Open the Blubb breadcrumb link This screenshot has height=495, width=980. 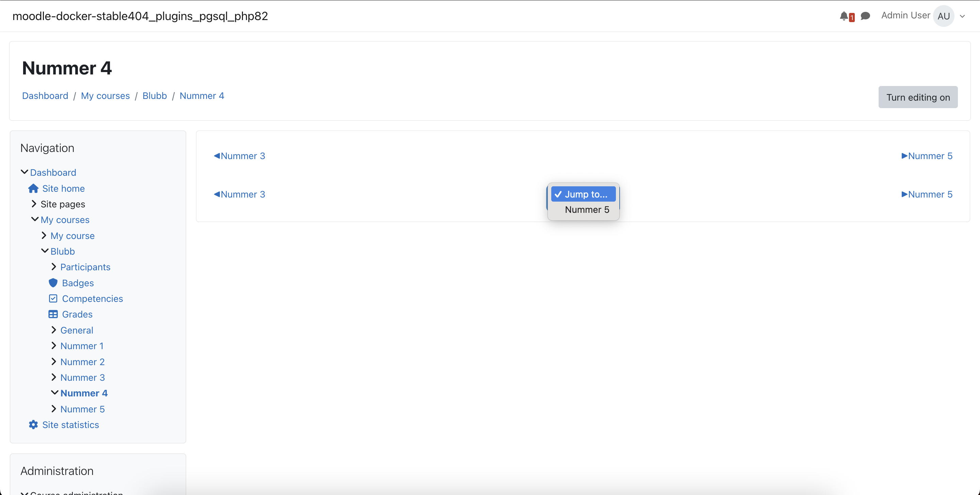tap(154, 96)
